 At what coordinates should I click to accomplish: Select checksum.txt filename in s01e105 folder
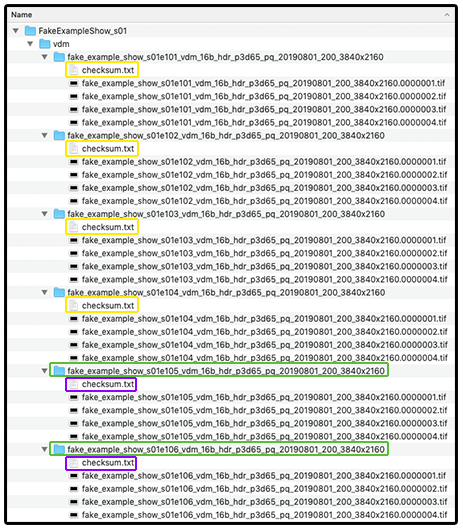click(x=108, y=384)
